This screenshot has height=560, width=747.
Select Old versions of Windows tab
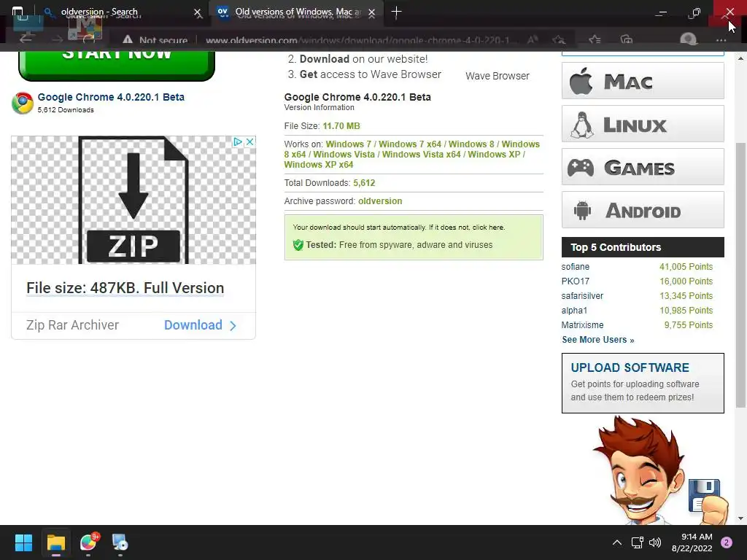(x=298, y=12)
